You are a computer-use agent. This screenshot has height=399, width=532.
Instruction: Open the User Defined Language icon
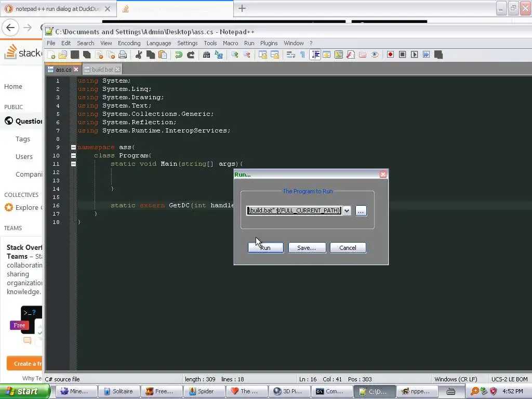(x=326, y=55)
